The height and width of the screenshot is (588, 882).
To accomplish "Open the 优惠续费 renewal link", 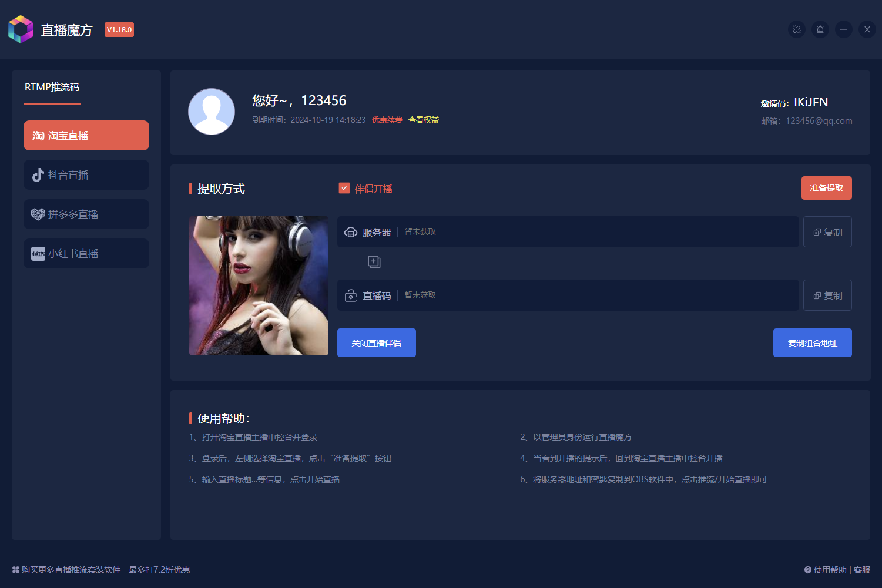I will pos(387,120).
